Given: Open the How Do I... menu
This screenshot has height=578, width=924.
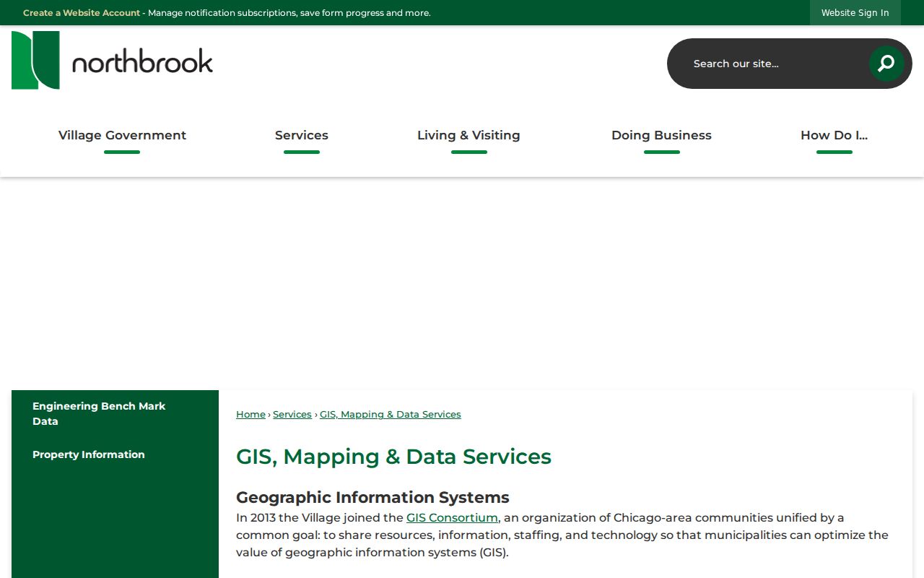Looking at the screenshot, I should point(834,135).
